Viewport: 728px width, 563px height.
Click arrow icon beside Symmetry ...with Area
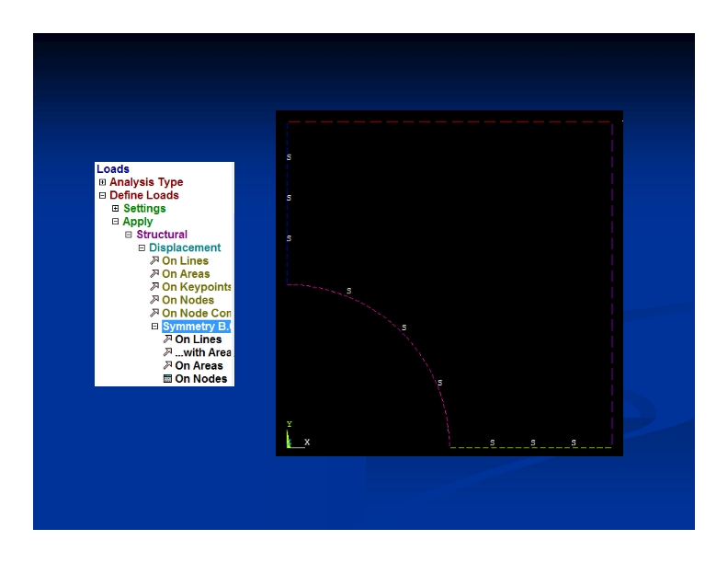[167, 352]
